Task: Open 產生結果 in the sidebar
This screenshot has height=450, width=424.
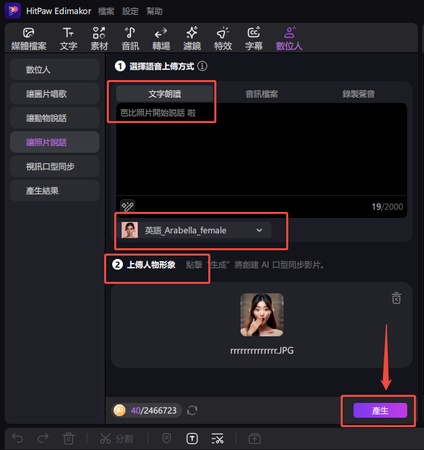Action: click(x=55, y=191)
